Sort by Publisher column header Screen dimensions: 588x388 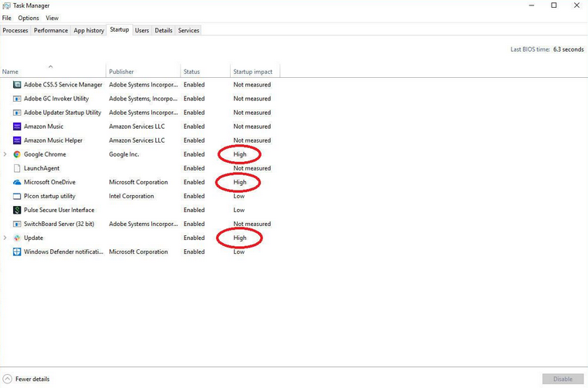121,72
